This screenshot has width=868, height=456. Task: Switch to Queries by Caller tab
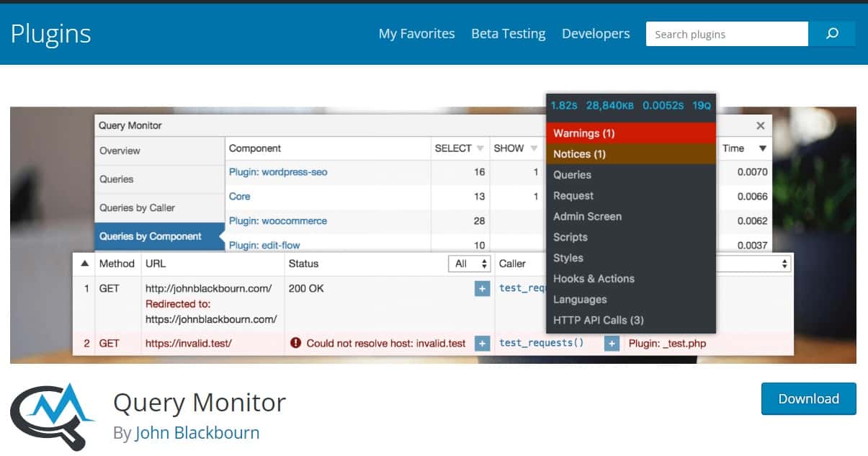137,207
